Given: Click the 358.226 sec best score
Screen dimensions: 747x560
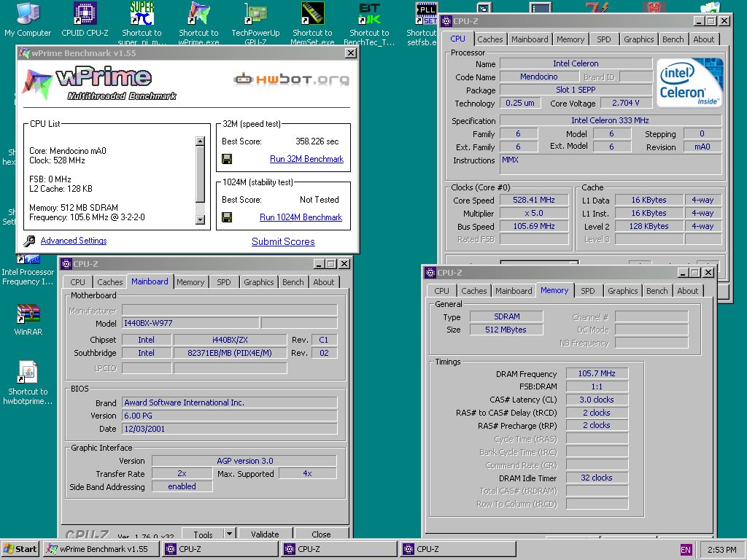Looking at the screenshot, I should (x=317, y=141).
